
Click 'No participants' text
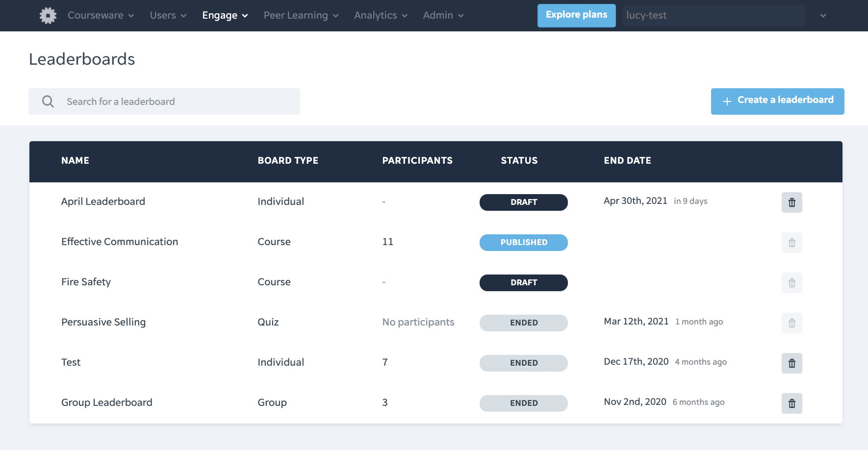click(x=418, y=322)
